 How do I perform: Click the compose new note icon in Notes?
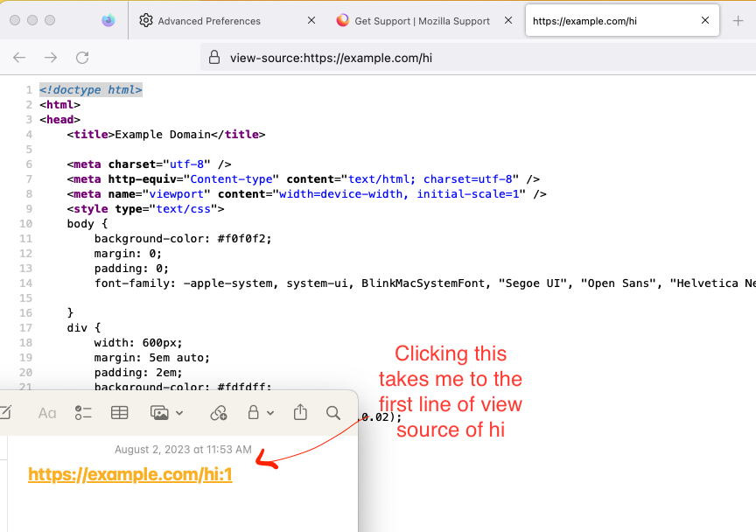tap(5, 413)
